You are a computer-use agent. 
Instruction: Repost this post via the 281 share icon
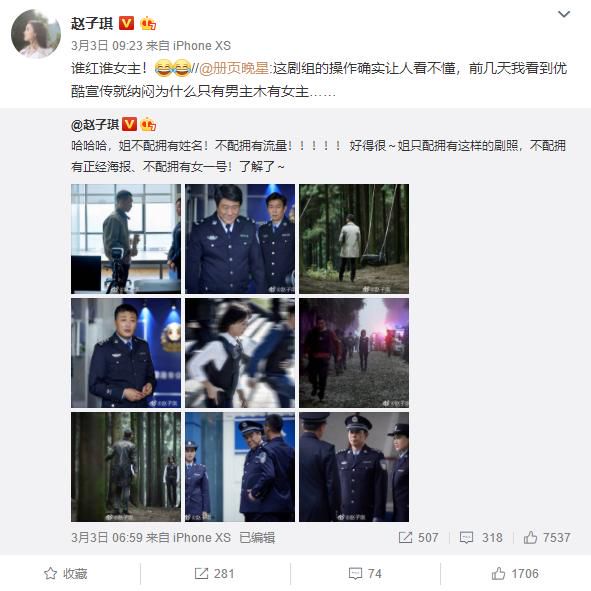pyautogui.click(x=201, y=574)
